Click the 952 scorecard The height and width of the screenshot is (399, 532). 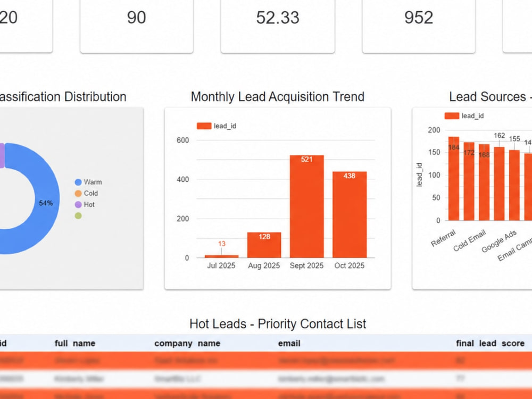[419, 26]
